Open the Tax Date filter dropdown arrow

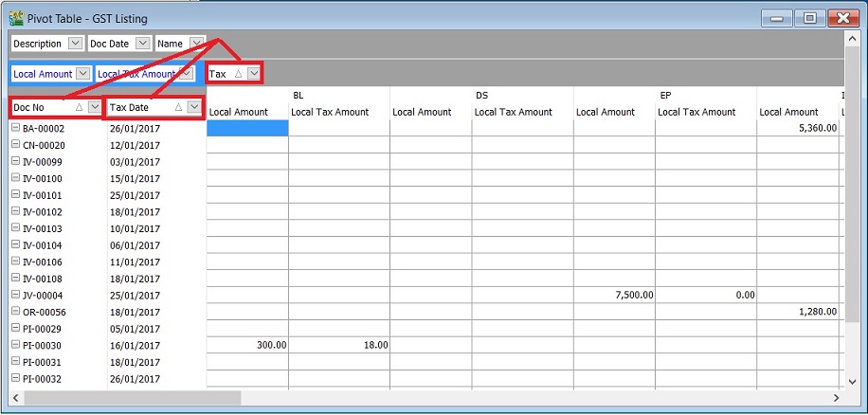point(194,108)
